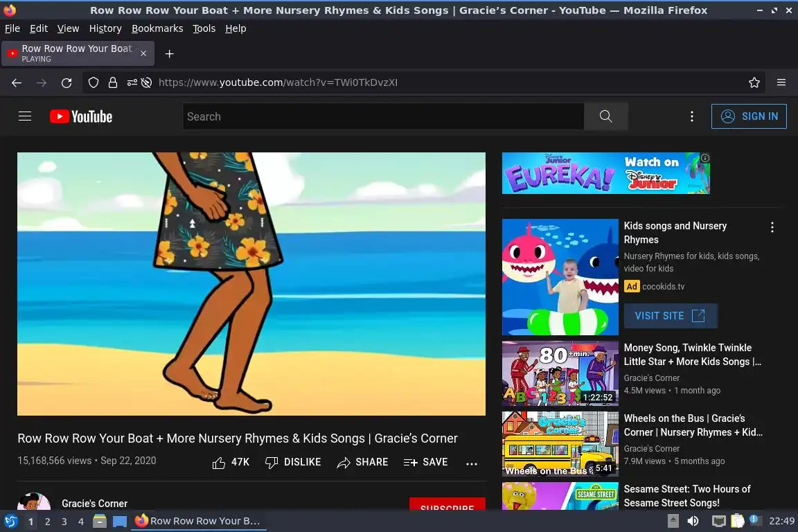Open YouTube settings three-dot menu
This screenshot has width=798, height=532.
(x=691, y=116)
